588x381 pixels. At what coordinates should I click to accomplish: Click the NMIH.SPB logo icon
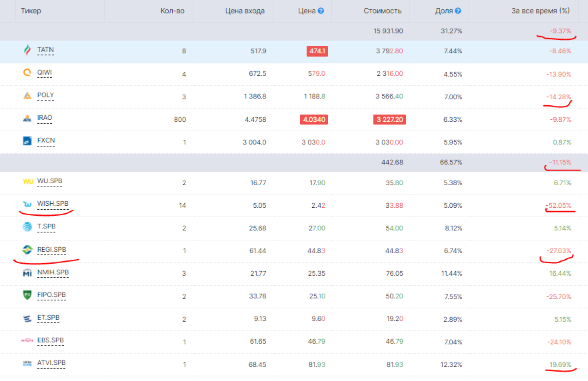click(x=27, y=272)
